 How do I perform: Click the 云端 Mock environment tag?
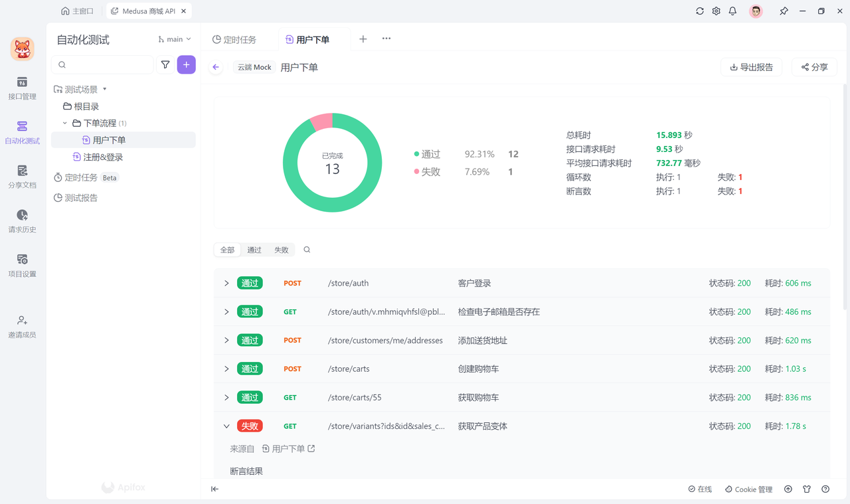pos(255,67)
